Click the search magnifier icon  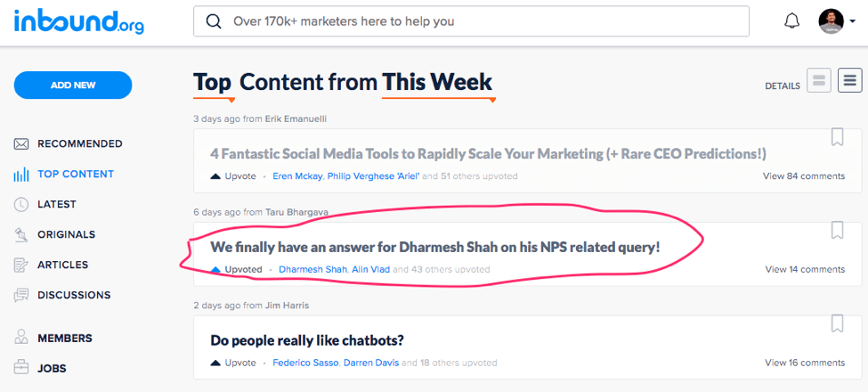pyautogui.click(x=214, y=21)
